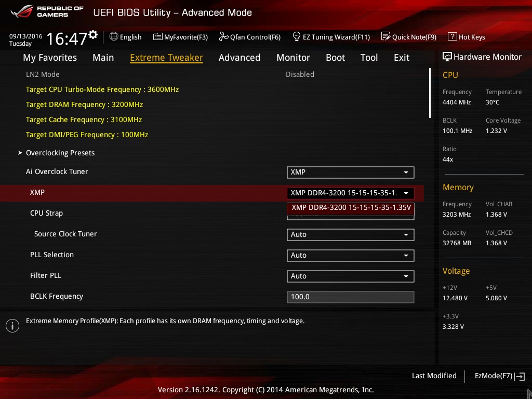532x399 pixels.
Task: Click Target Cache Frequency : 3100MHz
Action: [x=84, y=120]
